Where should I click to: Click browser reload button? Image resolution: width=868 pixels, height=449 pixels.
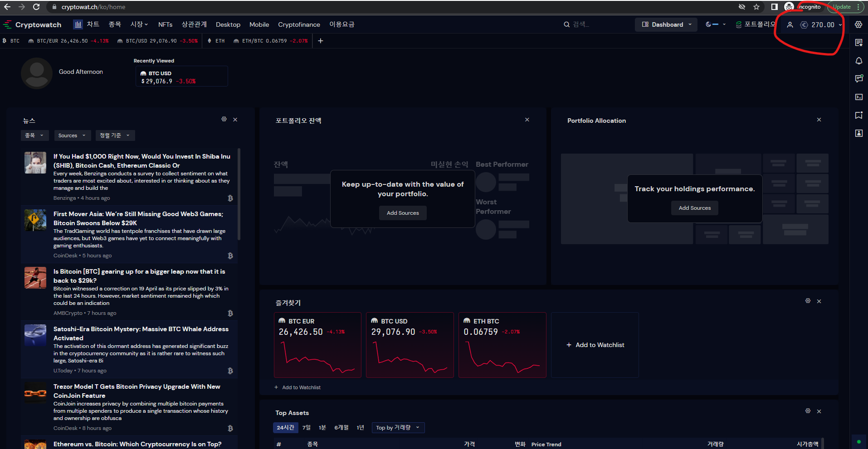coord(36,7)
